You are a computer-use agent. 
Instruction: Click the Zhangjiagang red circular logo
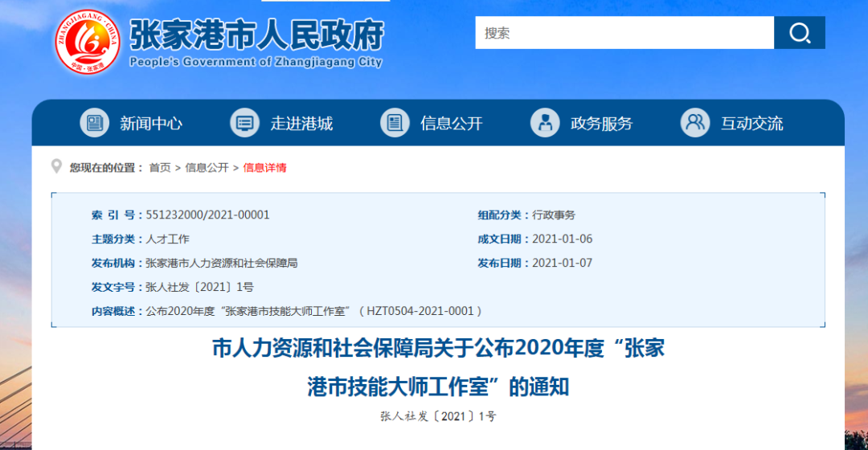(x=88, y=42)
